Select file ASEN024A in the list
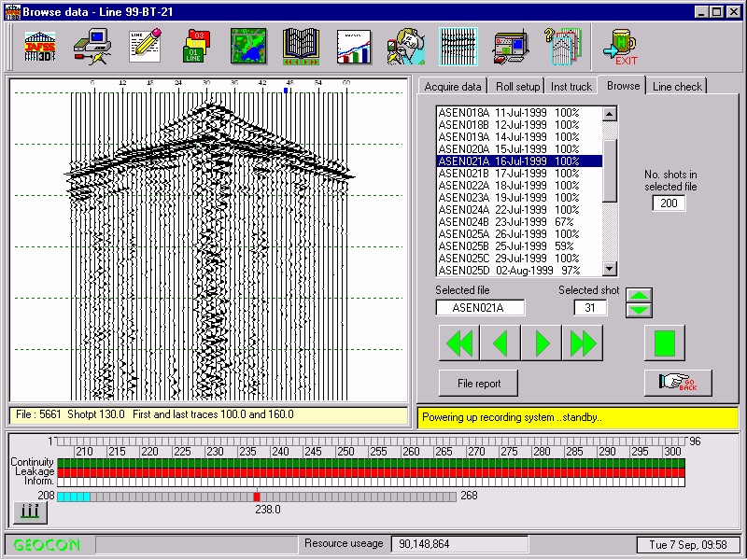Screen dimensions: 747x560 point(519,210)
